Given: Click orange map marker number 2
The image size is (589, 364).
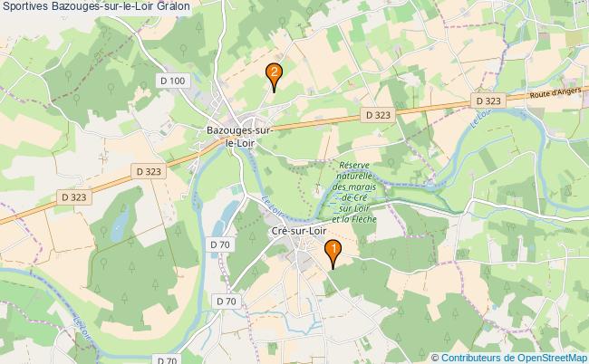Looking at the screenshot, I should [274, 77].
